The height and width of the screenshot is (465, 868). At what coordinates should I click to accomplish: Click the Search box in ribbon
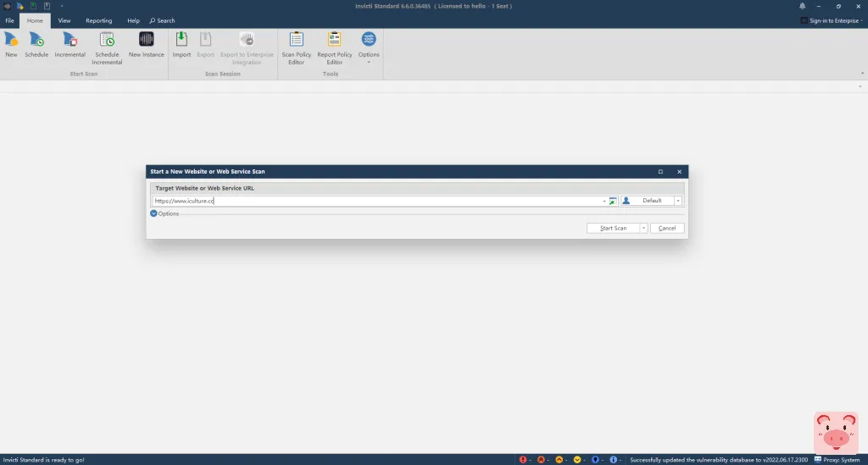tap(162, 20)
